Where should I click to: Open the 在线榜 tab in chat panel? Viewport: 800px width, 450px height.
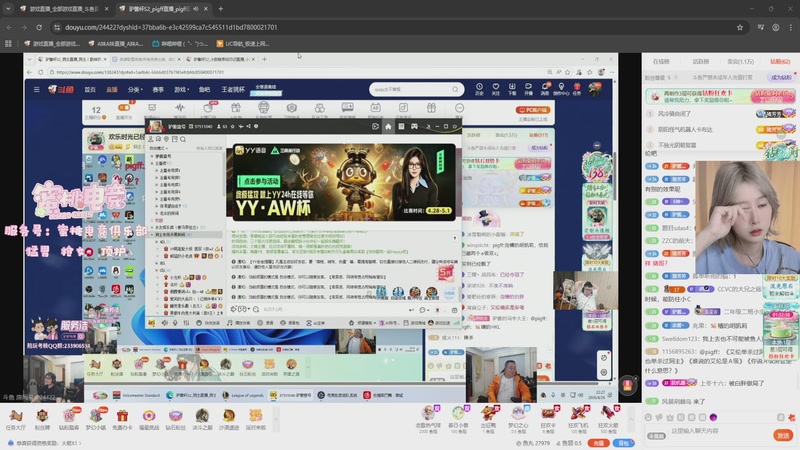pyautogui.click(x=661, y=62)
